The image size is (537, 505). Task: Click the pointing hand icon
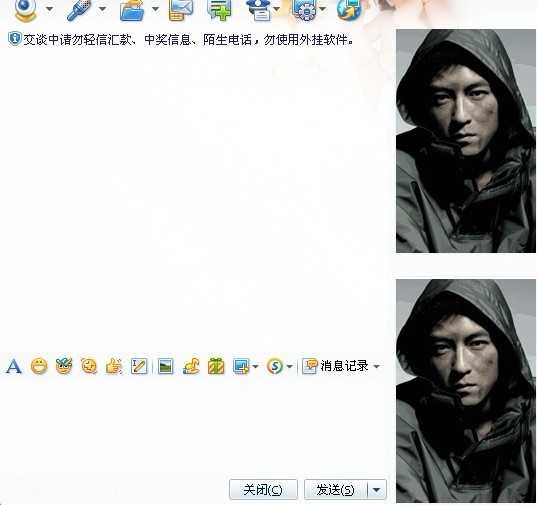[114, 366]
